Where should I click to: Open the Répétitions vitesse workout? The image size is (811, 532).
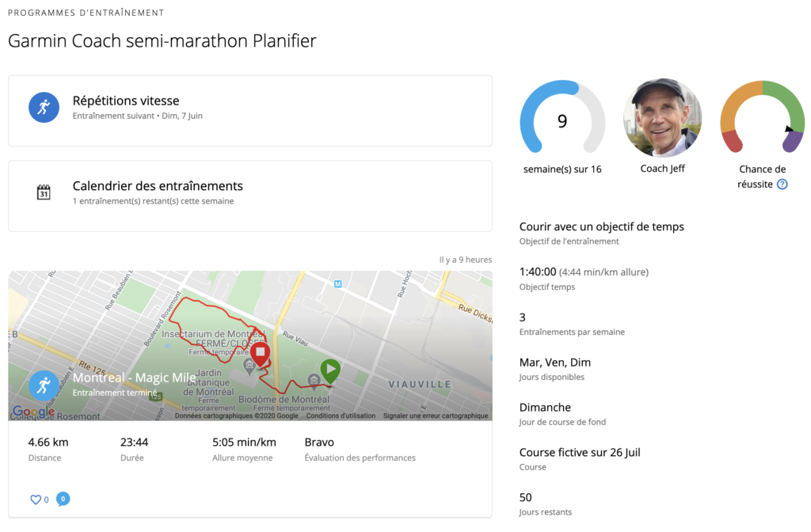pos(249,111)
